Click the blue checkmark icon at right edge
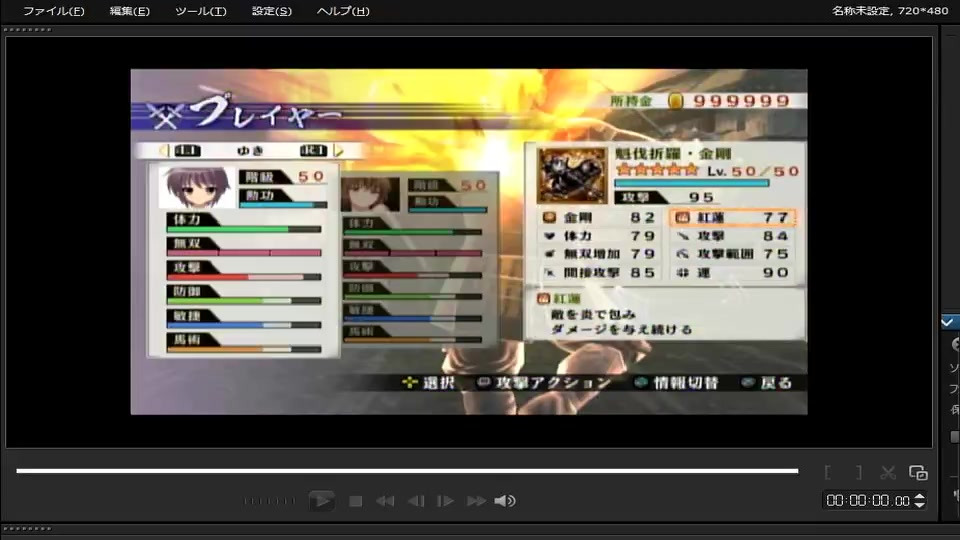Image resolution: width=960 pixels, height=540 pixels. 948,322
